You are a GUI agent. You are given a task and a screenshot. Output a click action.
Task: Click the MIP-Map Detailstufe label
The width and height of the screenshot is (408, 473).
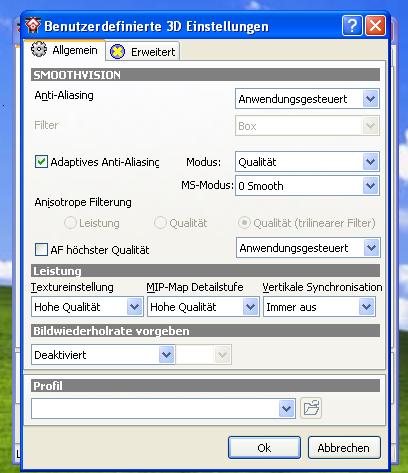[195, 287]
